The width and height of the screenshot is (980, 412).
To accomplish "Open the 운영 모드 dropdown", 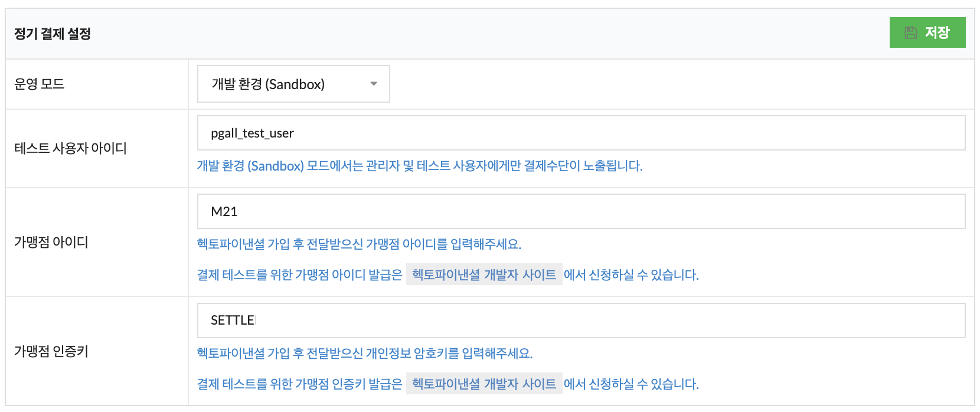I will click(x=293, y=84).
